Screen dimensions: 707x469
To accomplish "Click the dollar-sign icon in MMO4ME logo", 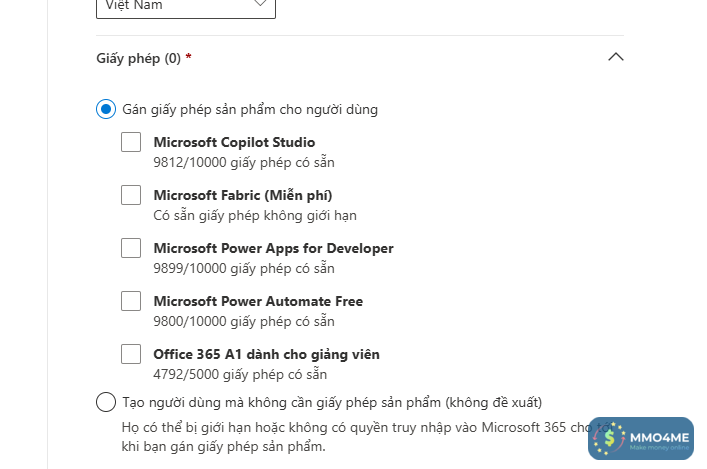I will point(607,438).
